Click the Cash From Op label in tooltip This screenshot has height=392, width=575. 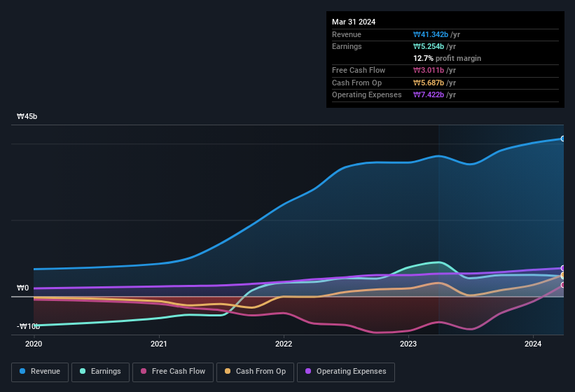point(356,83)
